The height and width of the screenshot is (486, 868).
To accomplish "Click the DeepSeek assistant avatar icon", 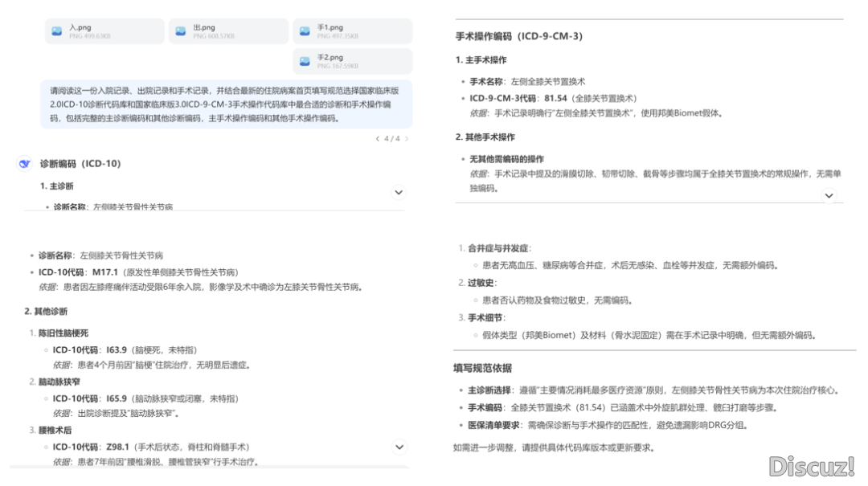I will [x=24, y=163].
